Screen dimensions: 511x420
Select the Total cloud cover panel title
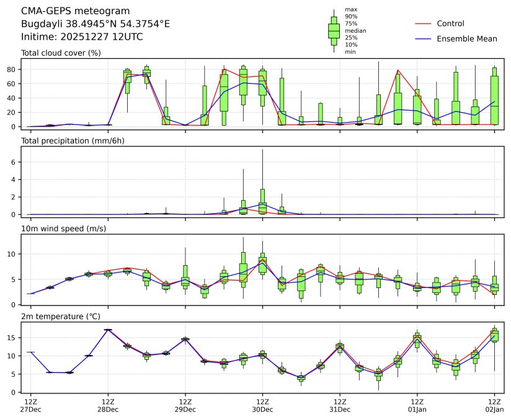pos(61,53)
